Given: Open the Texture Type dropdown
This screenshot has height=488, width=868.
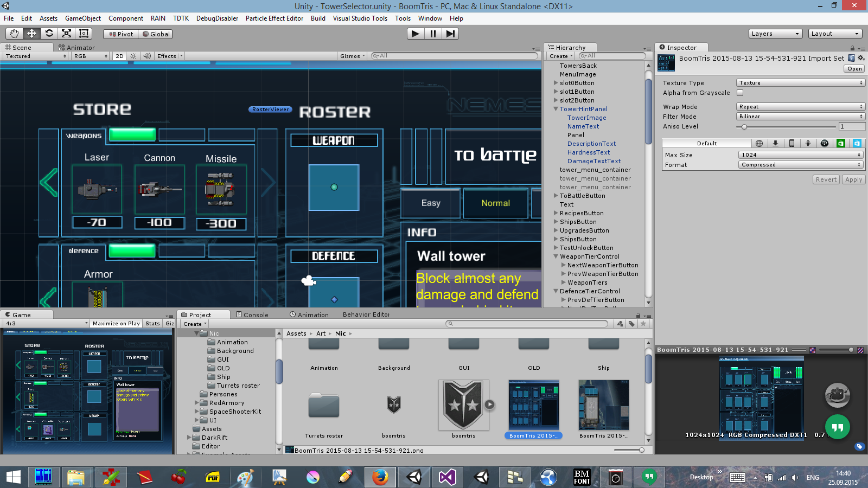Looking at the screenshot, I should [x=800, y=83].
